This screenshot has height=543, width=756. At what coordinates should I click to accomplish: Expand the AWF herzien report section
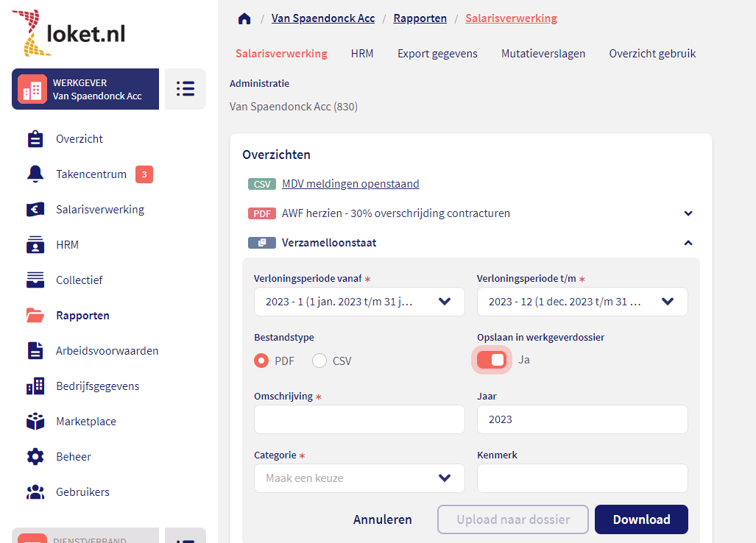(x=688, y=213)
